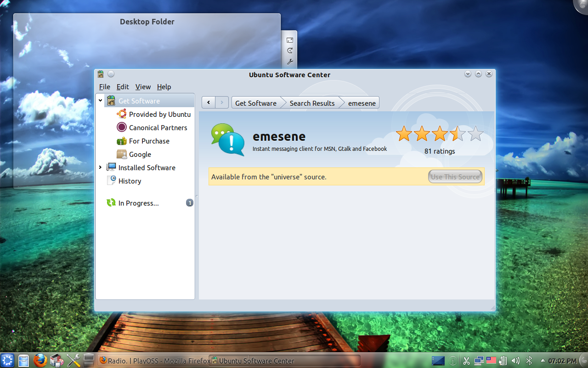
Task: Return to Search Results breadcrumb
Action: point(312,103)
